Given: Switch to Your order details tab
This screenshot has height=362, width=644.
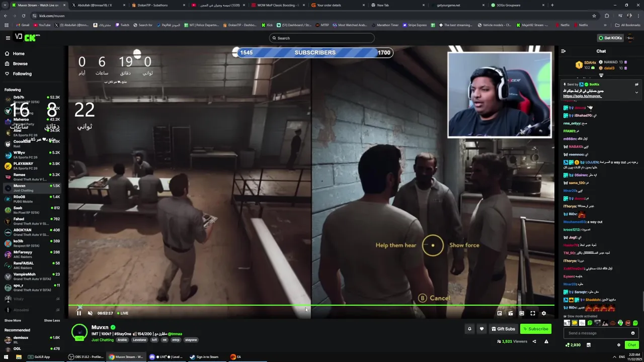Looking at the screenshot, I should click(337, 5).
